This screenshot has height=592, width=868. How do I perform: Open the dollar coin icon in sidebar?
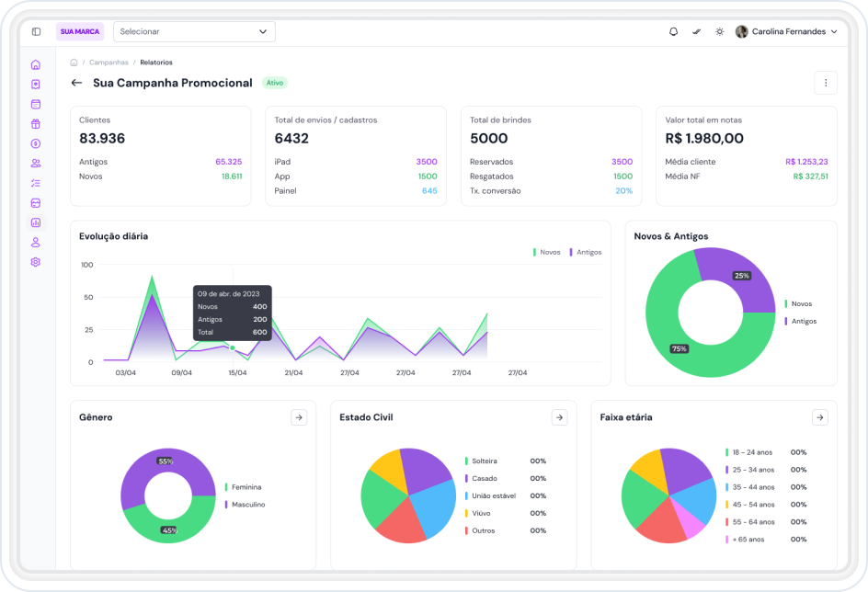click(x=36, y=143)
